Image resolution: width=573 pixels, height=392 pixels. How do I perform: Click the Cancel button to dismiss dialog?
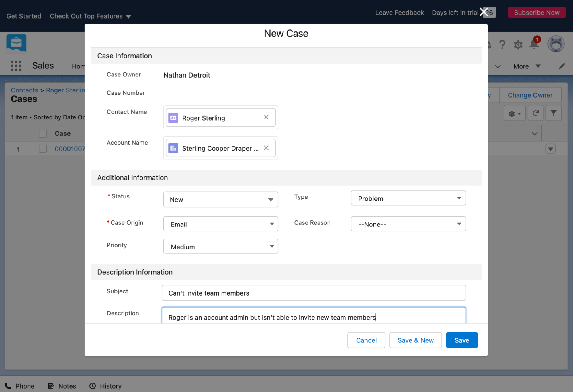tap(366, 340)
